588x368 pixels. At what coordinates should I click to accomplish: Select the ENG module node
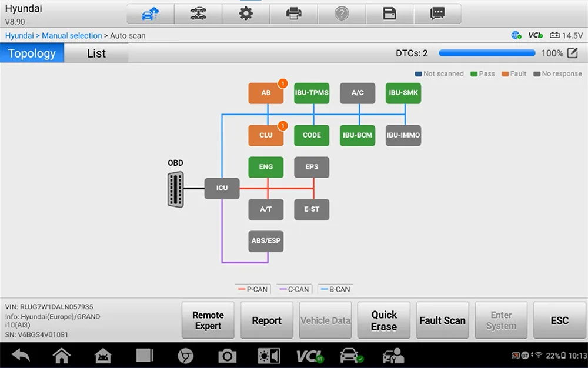[x=266, y=167]
